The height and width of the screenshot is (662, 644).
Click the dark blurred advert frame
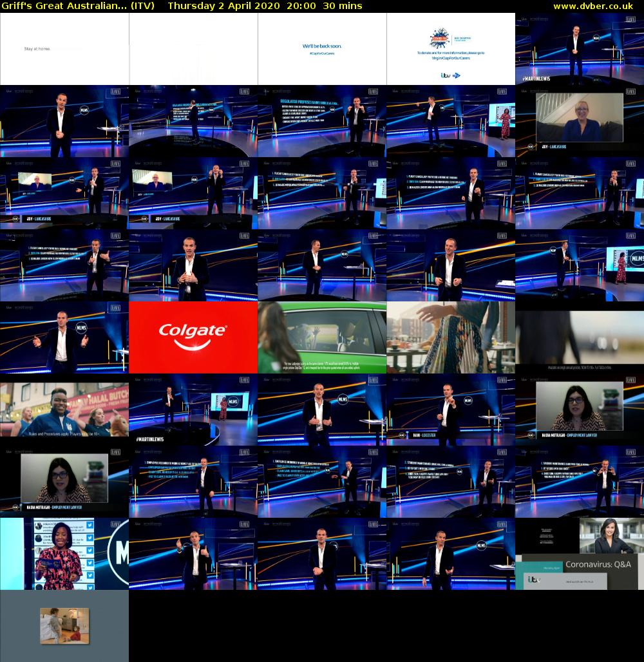pyautogui.click(x=580, y=337)
